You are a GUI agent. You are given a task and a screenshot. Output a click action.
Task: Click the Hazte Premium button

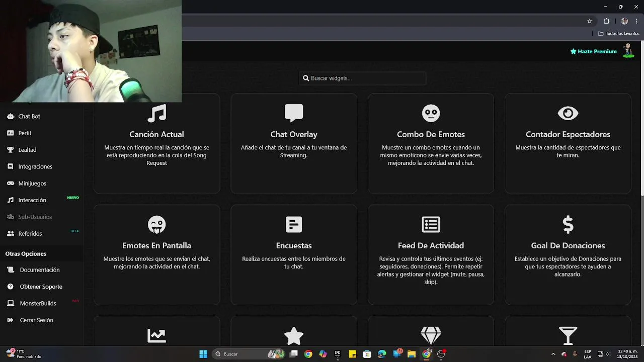pyautogui.click(x=593, y=51)
